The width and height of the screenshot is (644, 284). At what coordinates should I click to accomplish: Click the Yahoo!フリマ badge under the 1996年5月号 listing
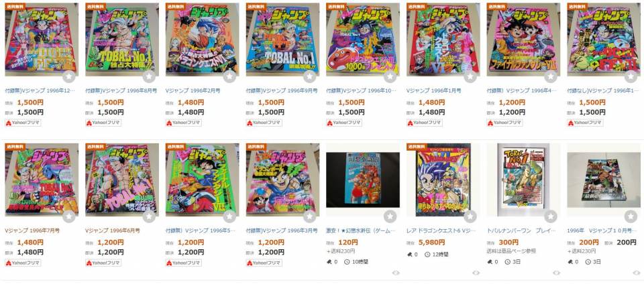tap(184, 263)
